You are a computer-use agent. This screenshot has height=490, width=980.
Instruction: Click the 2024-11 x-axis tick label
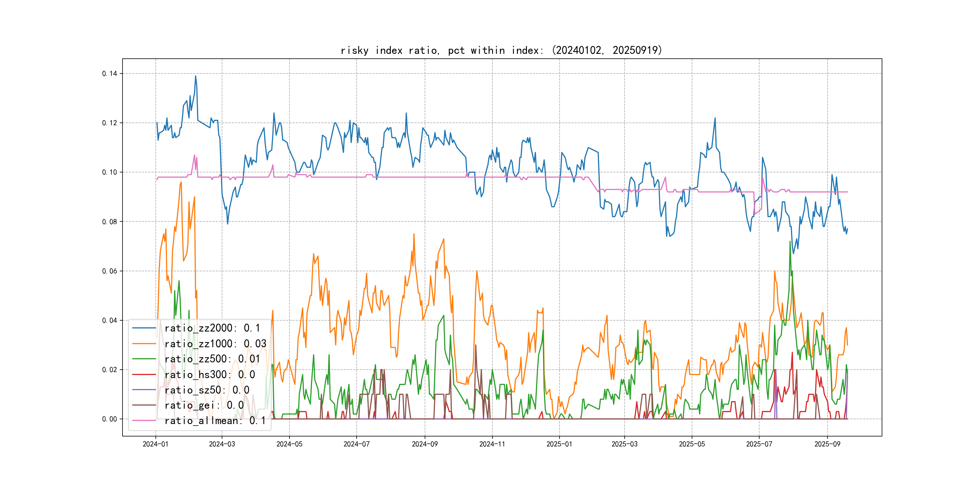click(492, 444)
